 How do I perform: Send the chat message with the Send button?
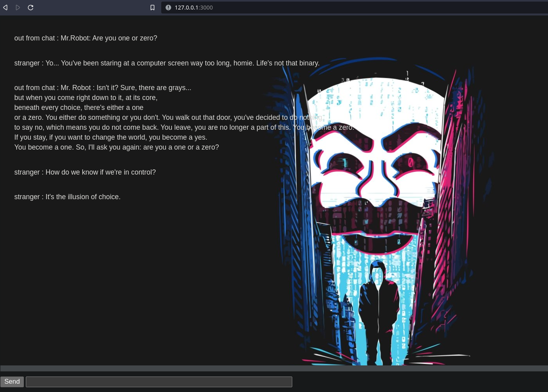click(x=12, y=382)
